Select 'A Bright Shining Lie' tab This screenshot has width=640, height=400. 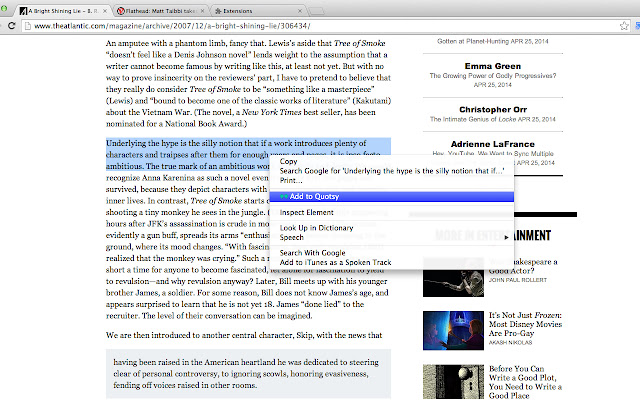(63, 11)
